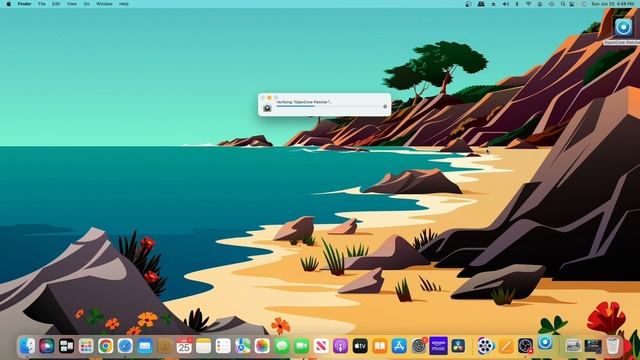Open the File menu
This screenshot has width=640, height=360.
click(x=42, y=4)
